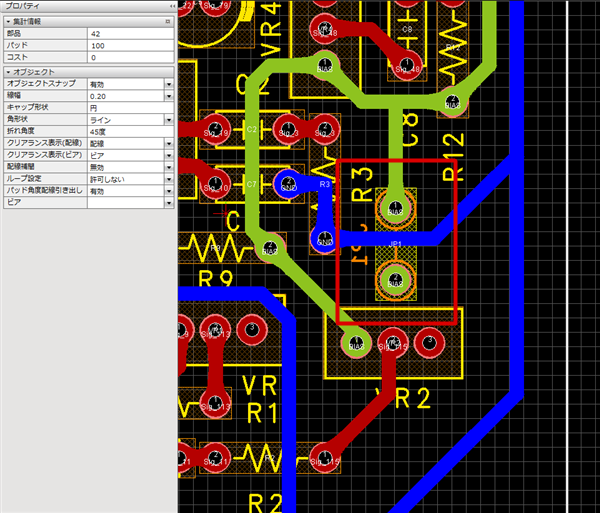Click the 折れ角度 value field

click(x=125, y=131)
